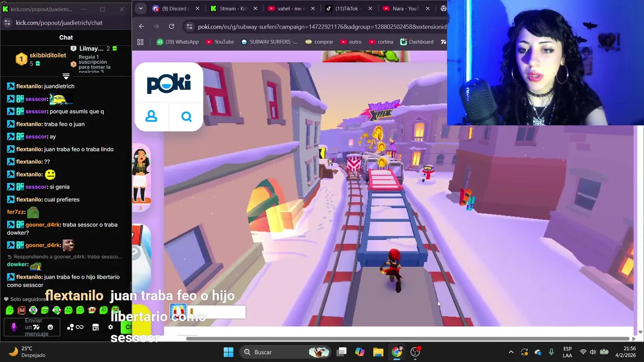Image resolution: width=644 pixels, height=362 pixels.
Task: Open the weather widget 25°C Despejado
Action: pyautogui.click(x=27, y=351)
